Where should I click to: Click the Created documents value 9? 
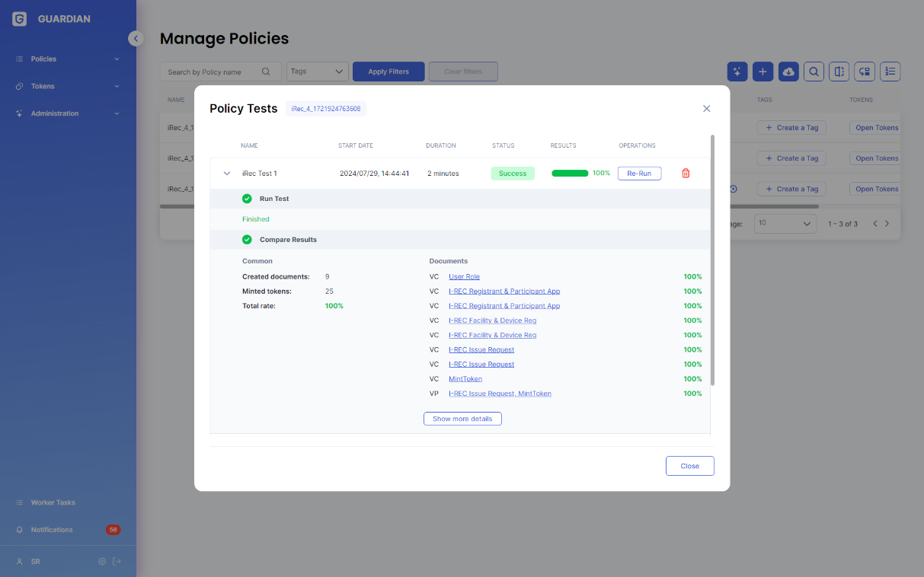click(328, 276)
